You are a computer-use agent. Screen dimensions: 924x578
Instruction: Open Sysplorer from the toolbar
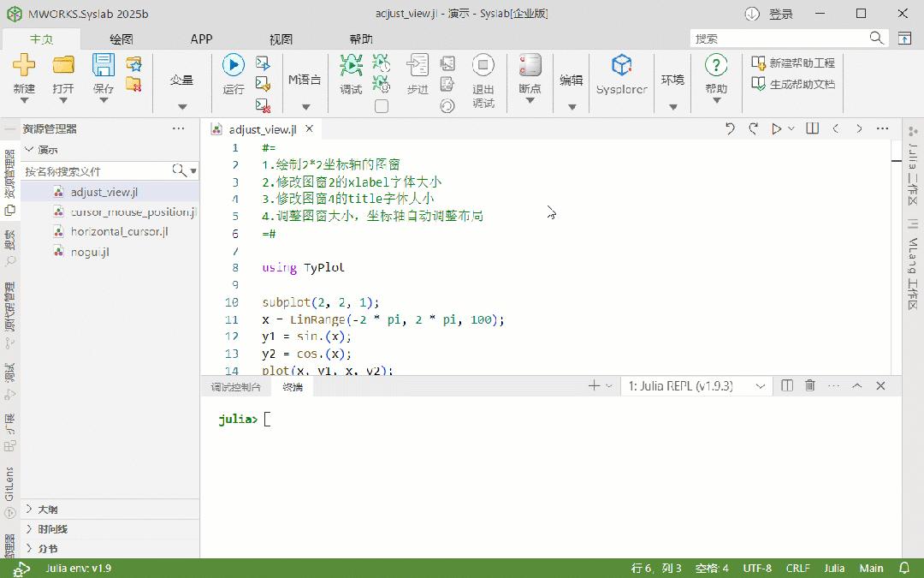tap(621, 77)
